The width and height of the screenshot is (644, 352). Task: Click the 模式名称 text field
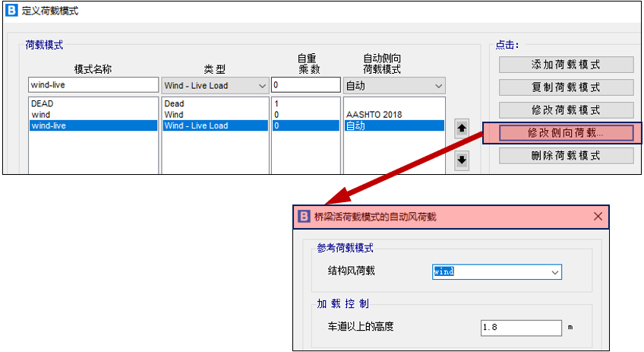[93, 85]
